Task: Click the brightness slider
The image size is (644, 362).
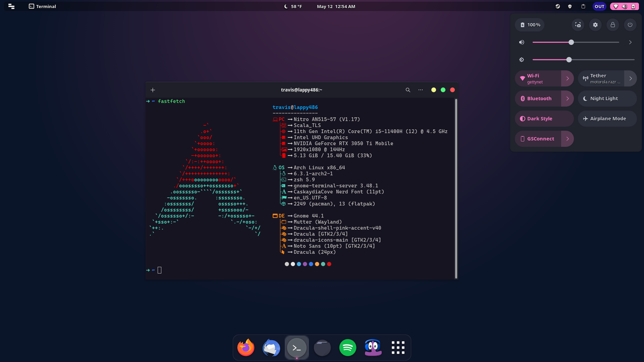Action: click(583, 59)
